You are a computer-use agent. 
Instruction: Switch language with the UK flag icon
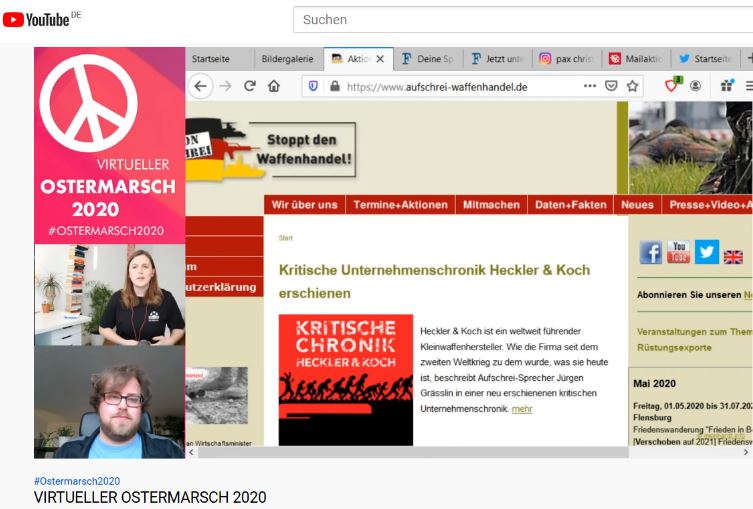click(733, 257)
